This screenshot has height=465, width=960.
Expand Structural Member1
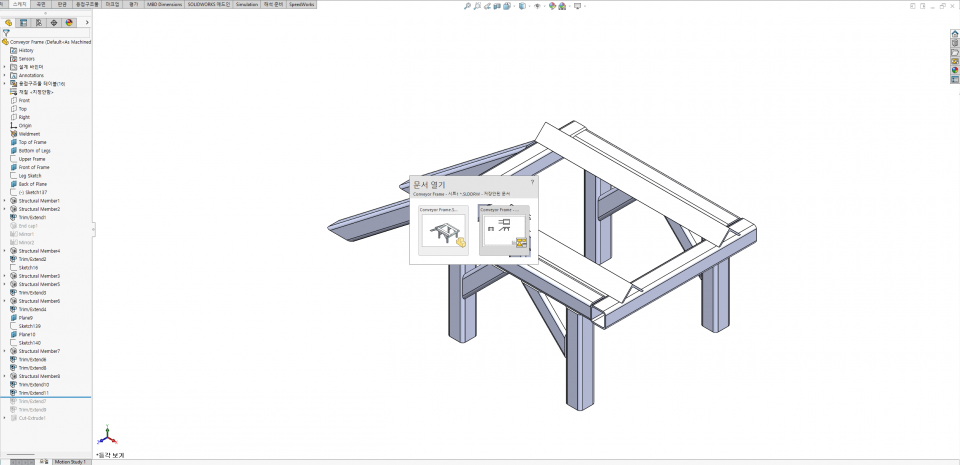tap(5, 201)
